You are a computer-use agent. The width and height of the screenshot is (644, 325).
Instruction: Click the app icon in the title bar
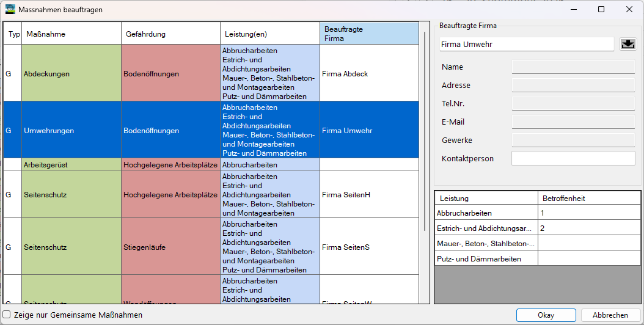[x=10, y=9]
